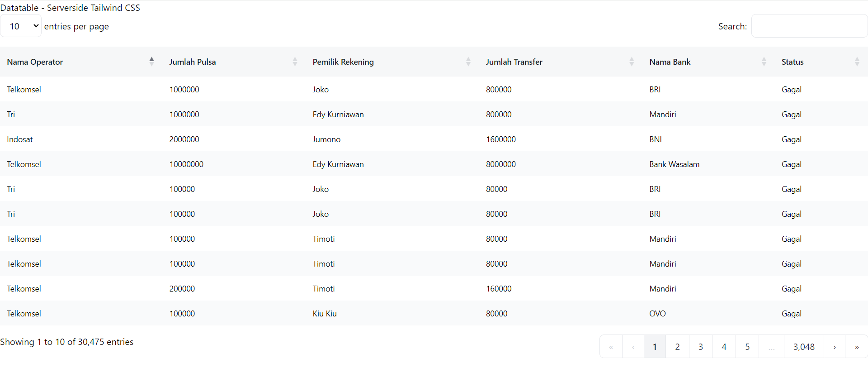Jump to last page double chevron
This screenshot has height=373, width=868.
click(x=856, y=347)
